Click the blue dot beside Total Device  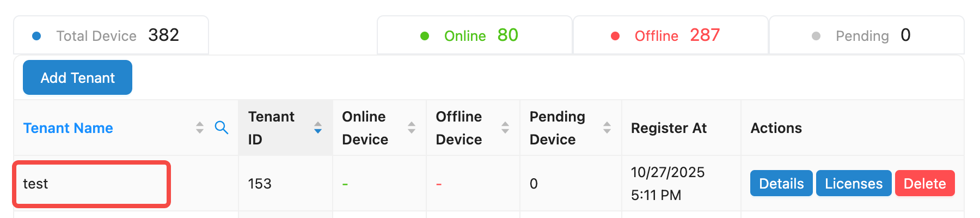click(37, 36)
